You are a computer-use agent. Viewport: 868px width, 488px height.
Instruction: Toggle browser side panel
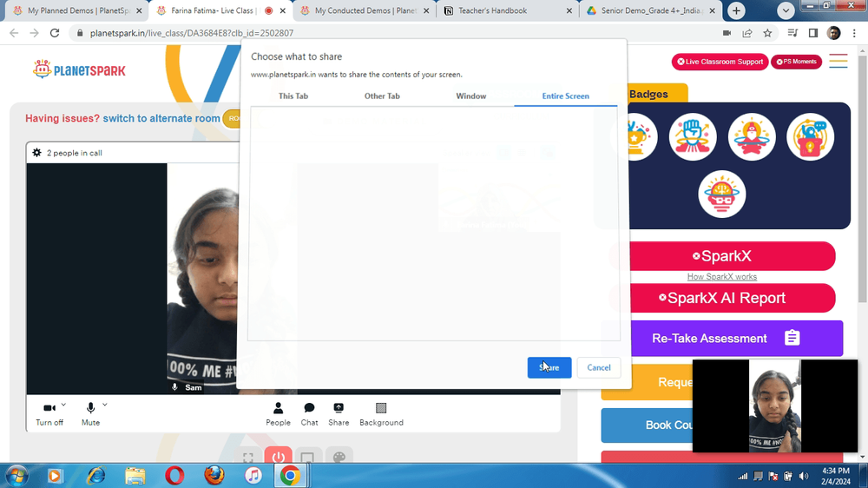(x=812, y=33)
